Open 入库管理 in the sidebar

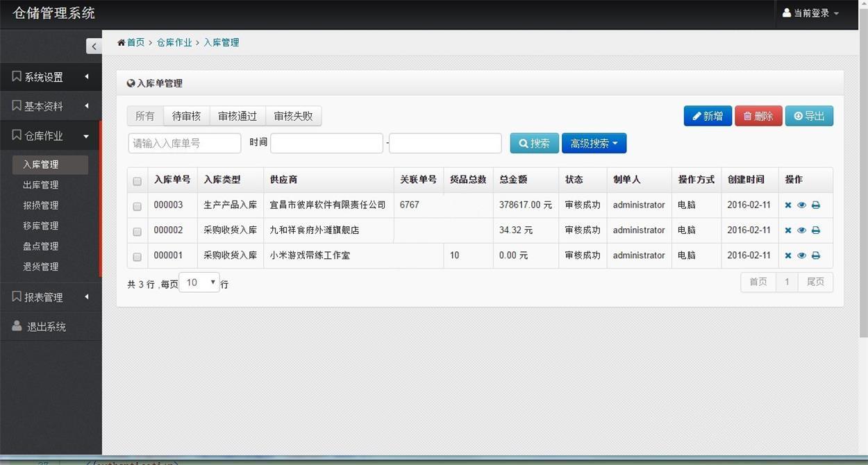click(50, 164)
